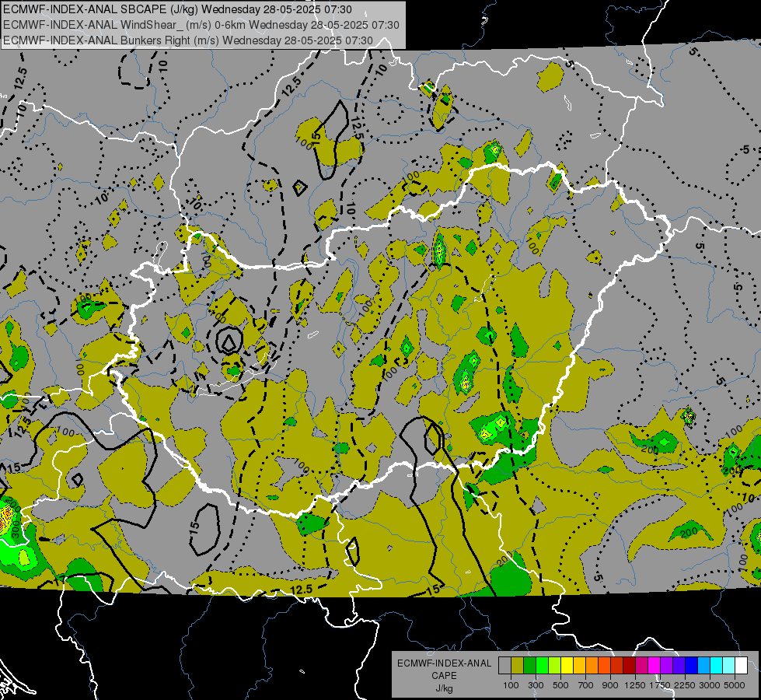Pick the pink swatch right of 1250 tick
This screenshot has width=761, height=700.
[641, 666]
